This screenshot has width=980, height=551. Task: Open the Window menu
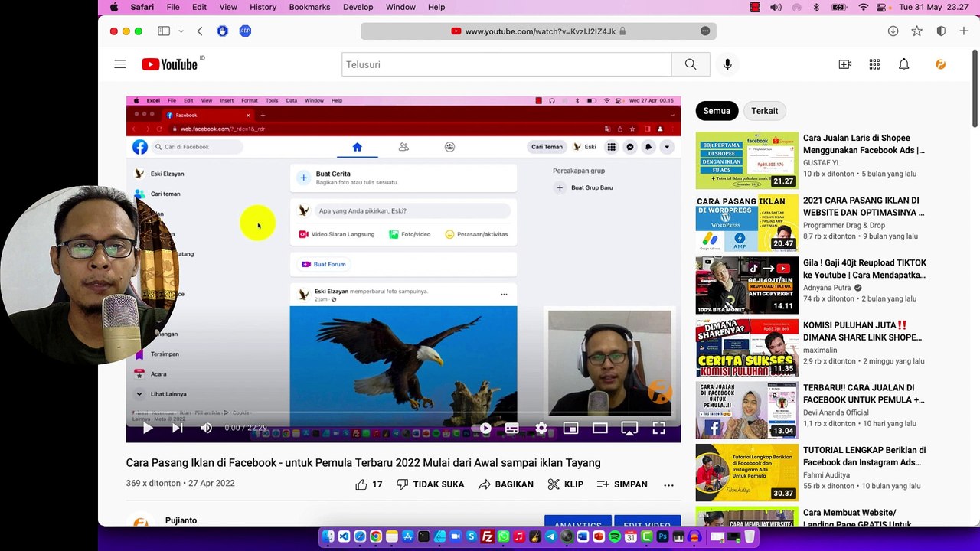[400, 7]
